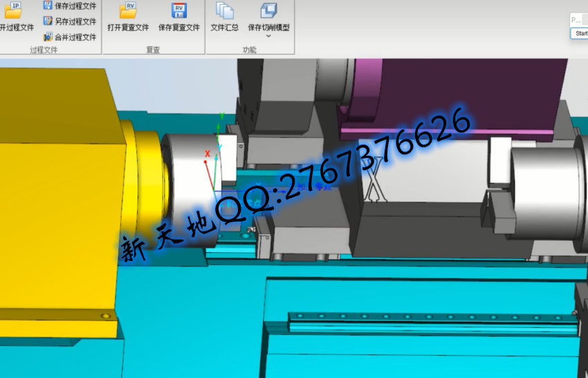The image size is (588, 378).
Task: Click the 'P...' field above Start
Action: (x=578, y=20)
